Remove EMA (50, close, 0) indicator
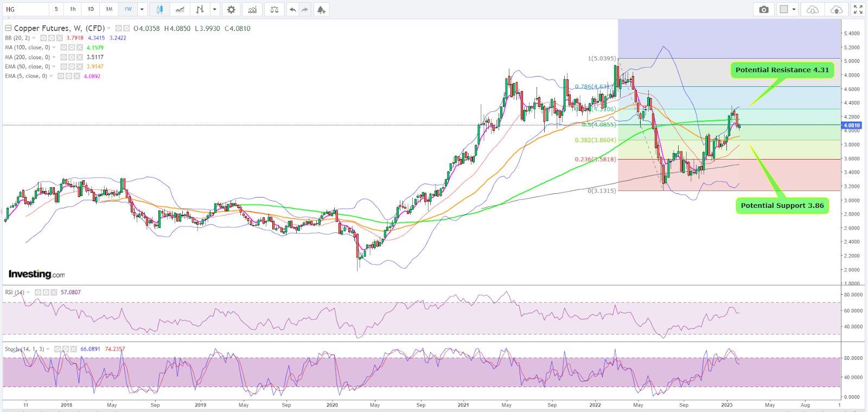868x412 pixels. [80, 67]
